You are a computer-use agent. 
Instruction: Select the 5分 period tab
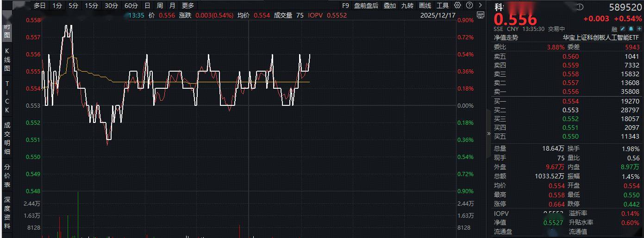pos(73,6)
